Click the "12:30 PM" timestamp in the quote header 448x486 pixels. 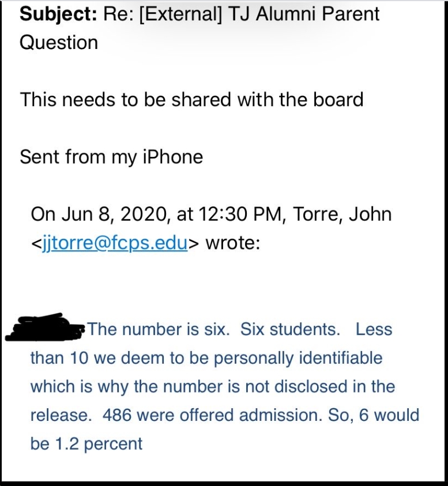240,214
